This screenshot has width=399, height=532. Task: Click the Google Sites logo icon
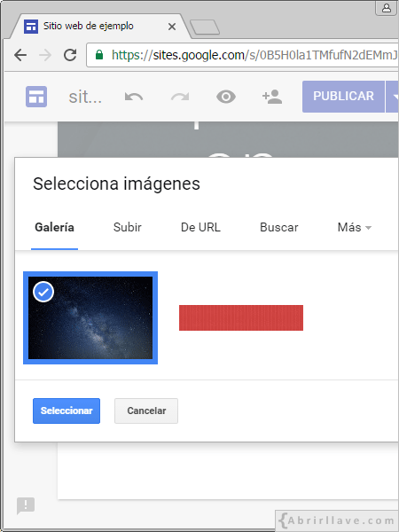36,97
